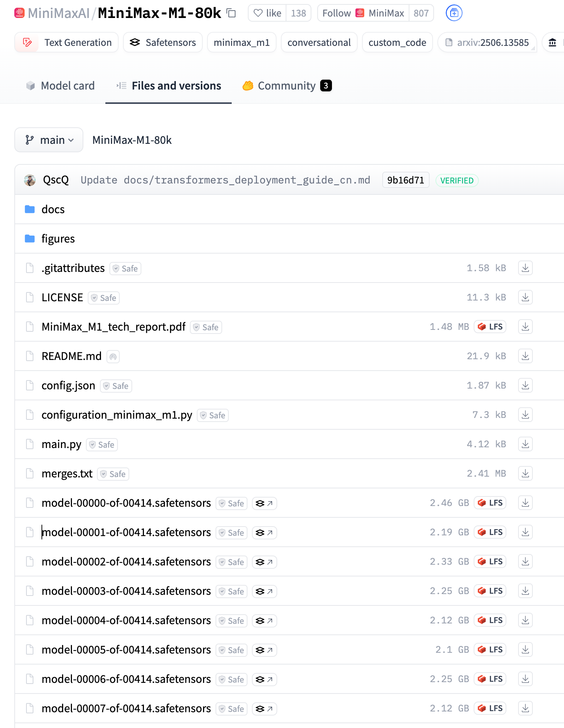This screenshot has height=728, width=564.
Task: Open the MiniMaxAI organization link
Action: 59,13
